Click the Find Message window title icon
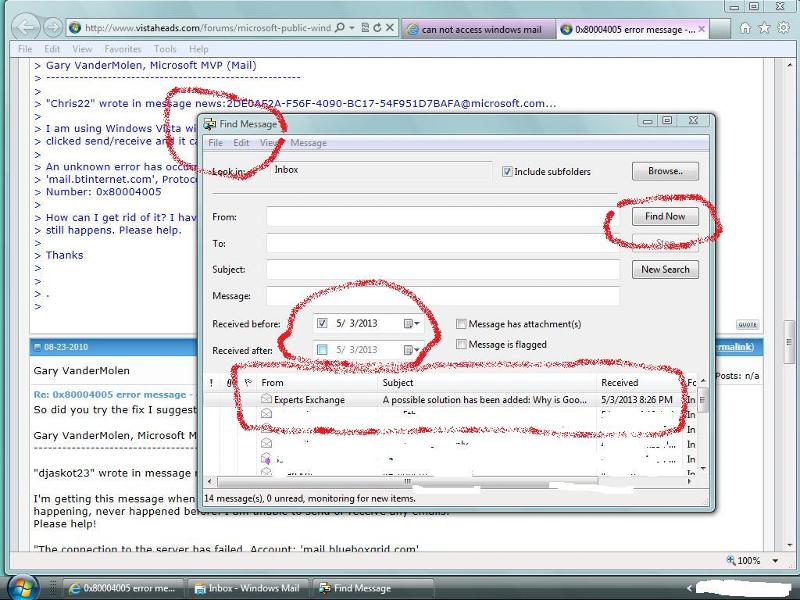 (x=210, y=123)
